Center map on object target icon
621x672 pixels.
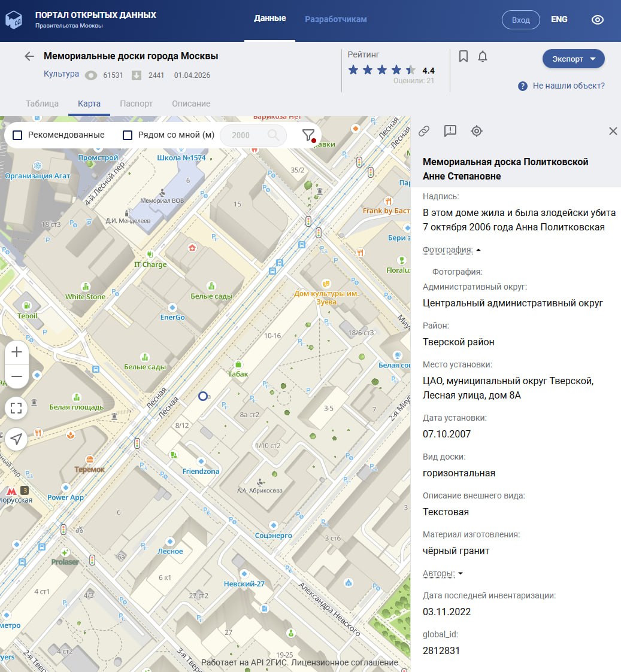tap(477, 131)
